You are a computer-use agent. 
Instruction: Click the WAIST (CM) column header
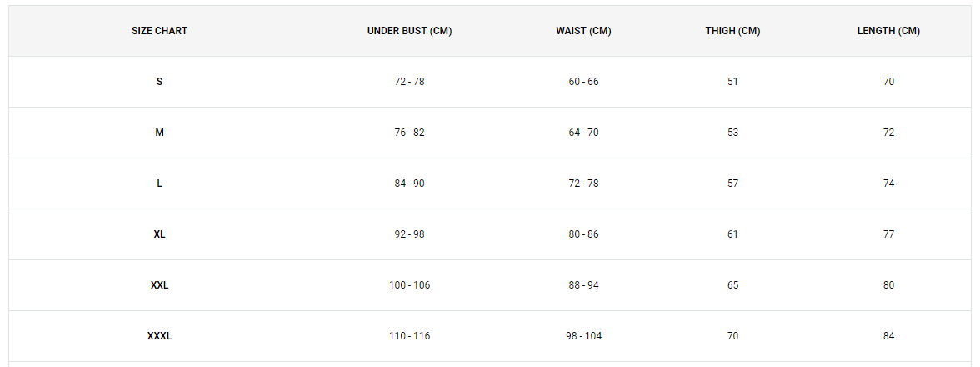[x=583, y=31]
